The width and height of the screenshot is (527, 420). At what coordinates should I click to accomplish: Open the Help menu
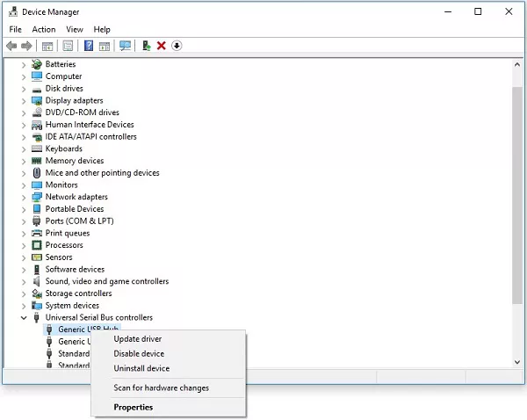click(102, 30)
